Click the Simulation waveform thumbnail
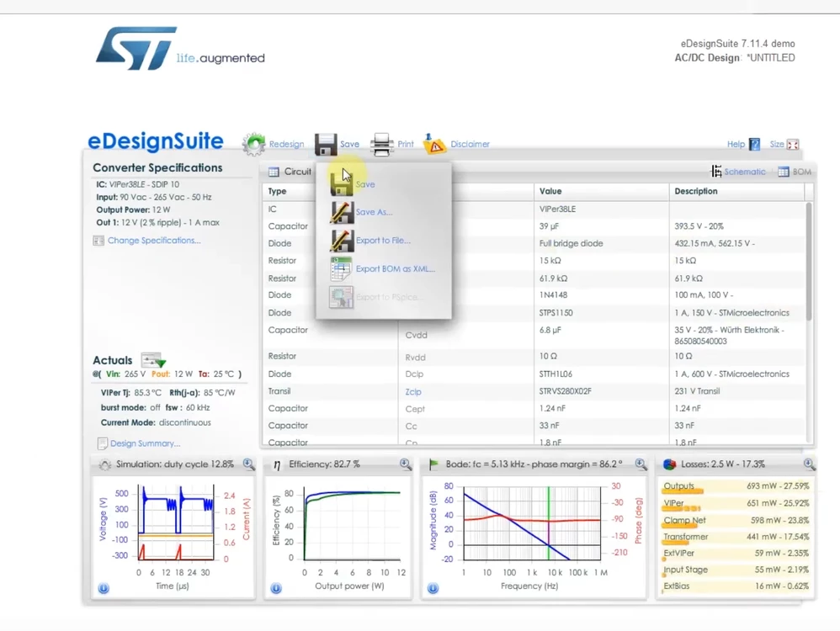 coord(176,523)
